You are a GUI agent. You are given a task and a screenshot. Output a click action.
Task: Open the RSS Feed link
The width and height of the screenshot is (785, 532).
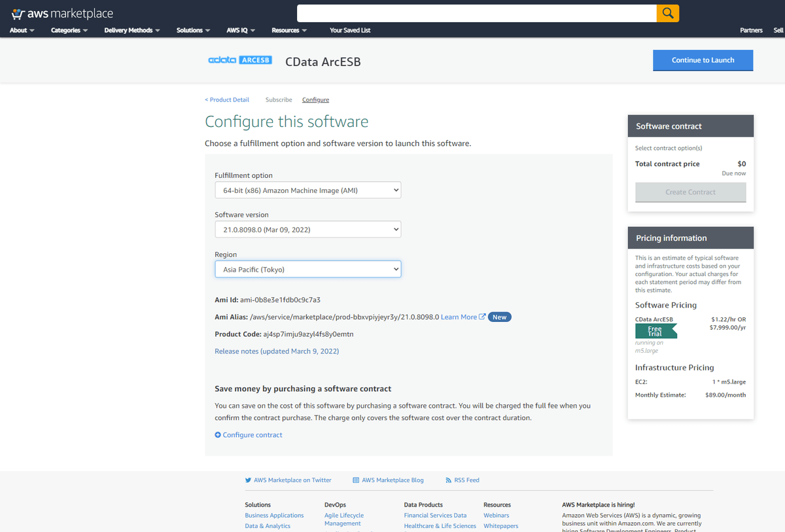pyautogui.click(x=467, y=480)
